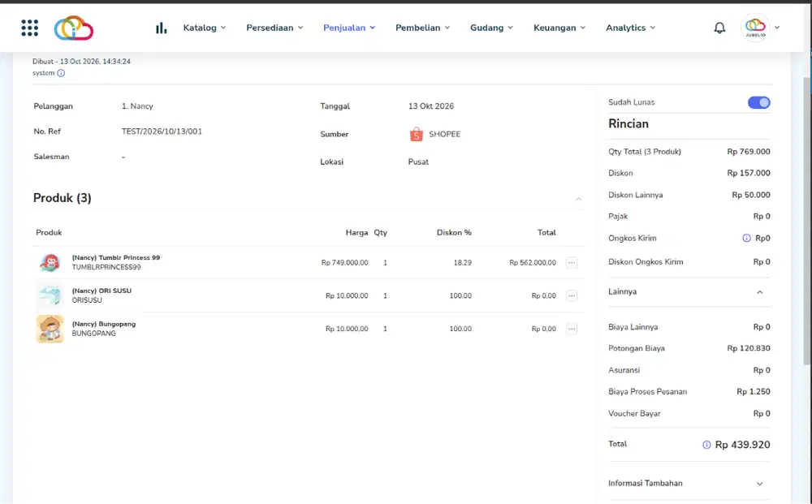
Task: Open the dashboard bar chart icon
Action: point(162,28)
